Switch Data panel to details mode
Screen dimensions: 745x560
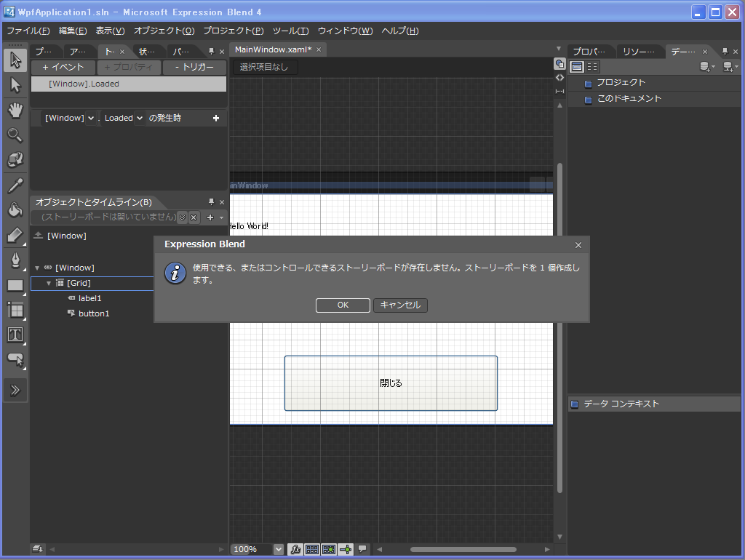click(x=592, y=66)
